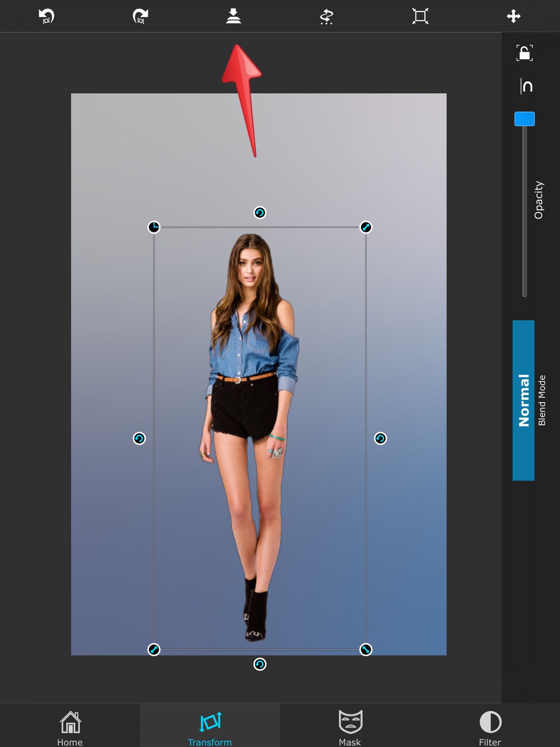560x747 pixels.
Task: Tap the fit to canvas icon
Action: (x=420, y=16)
